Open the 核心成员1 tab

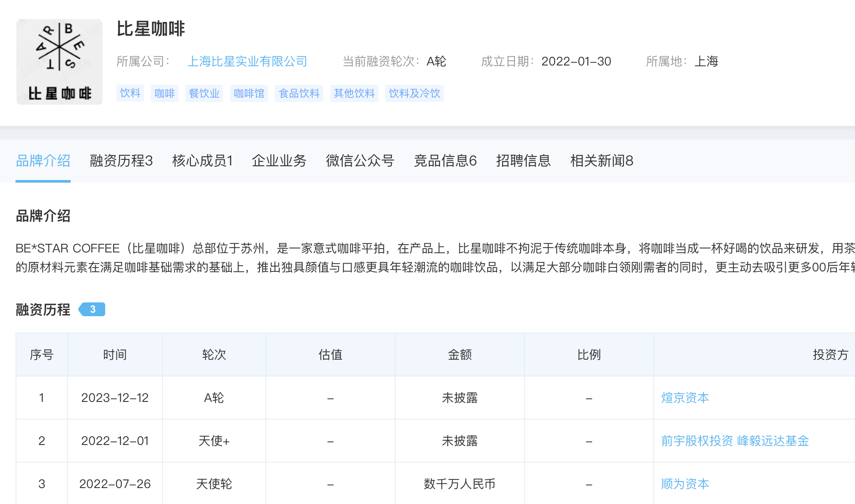(202, 161)
